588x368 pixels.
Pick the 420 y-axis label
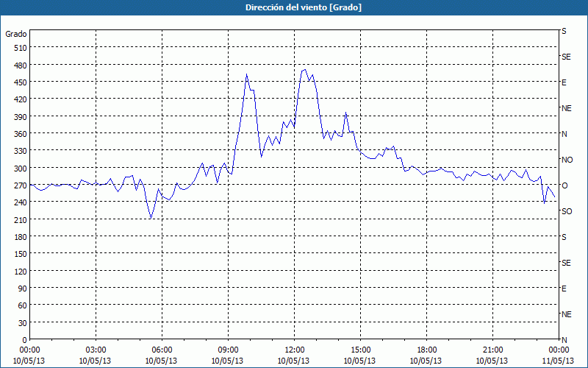tap(21, 99)
